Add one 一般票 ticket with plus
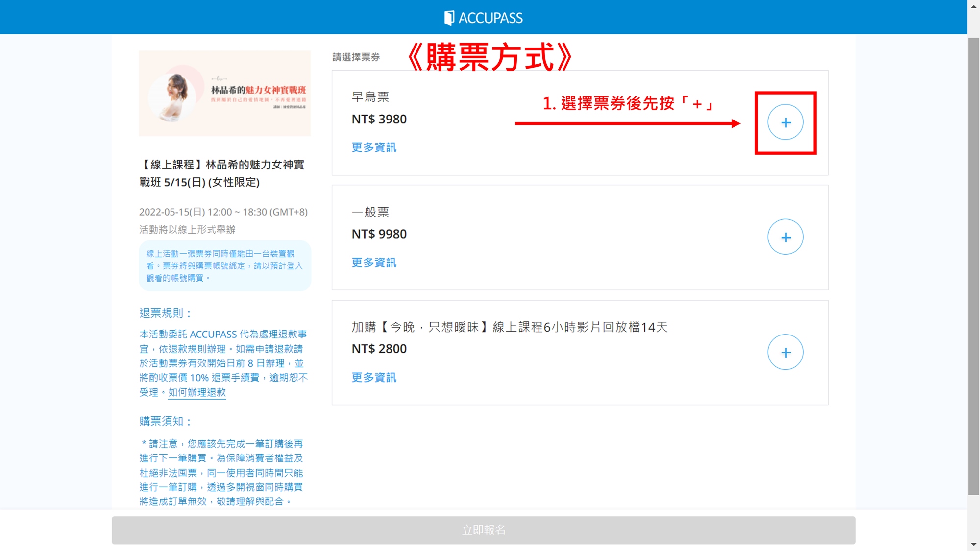Viewport: 980px width, 551px height. click(x=785, y=237)
